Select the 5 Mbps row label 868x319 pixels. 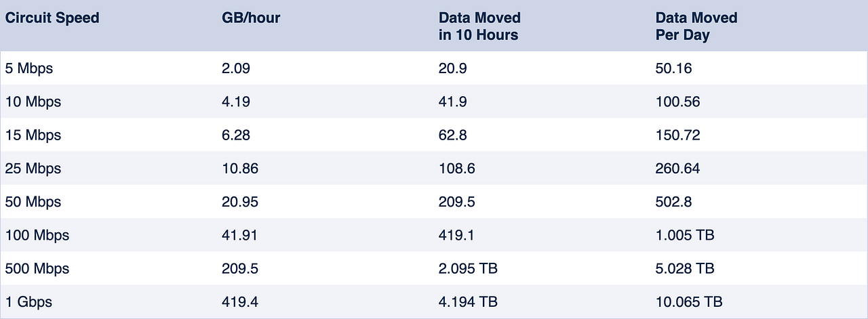pos(28,68)
